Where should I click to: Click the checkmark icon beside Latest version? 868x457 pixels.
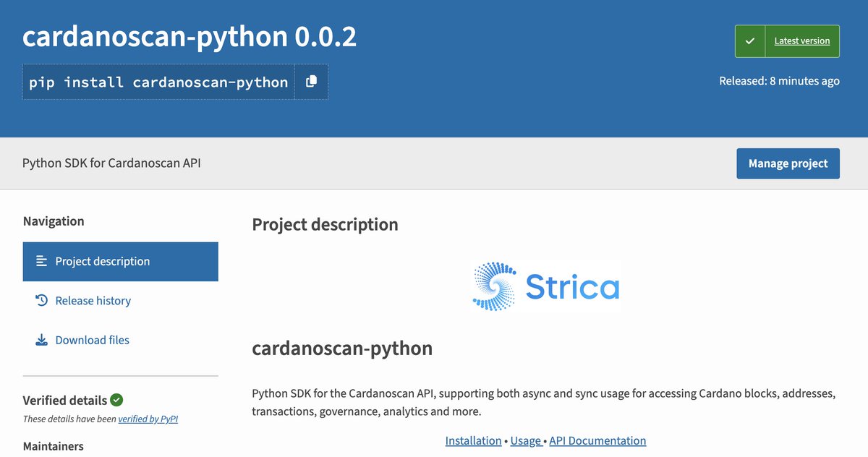(x=750, y=41)
